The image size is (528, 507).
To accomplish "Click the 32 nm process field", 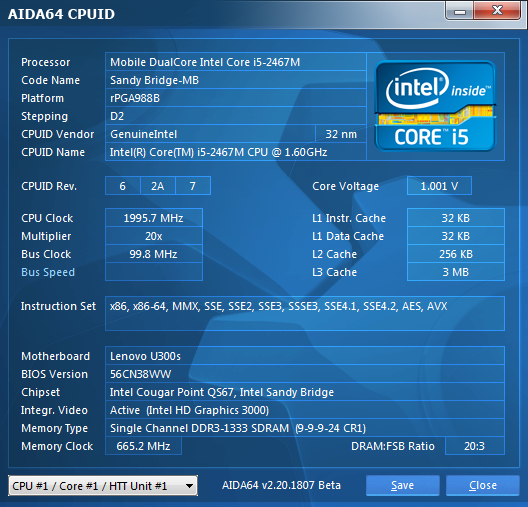I will [x=341, y=134].
